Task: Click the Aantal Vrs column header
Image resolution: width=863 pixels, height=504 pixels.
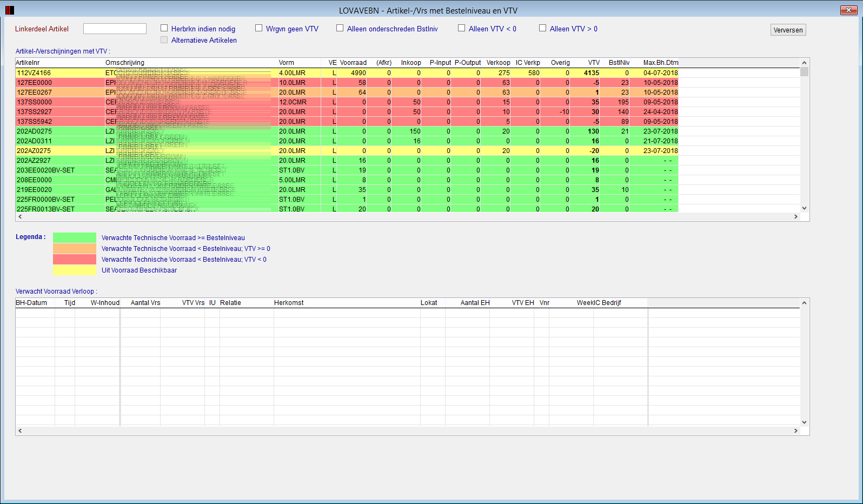Action: tap(145, 303)
